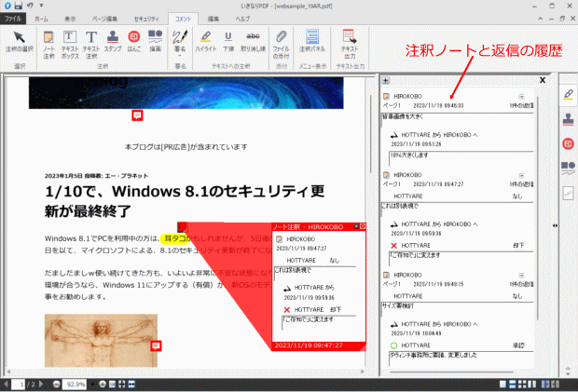This screenshot has height=392, width=578.
Task: Switch to the ホーム tab
Action: coord(41,19)
